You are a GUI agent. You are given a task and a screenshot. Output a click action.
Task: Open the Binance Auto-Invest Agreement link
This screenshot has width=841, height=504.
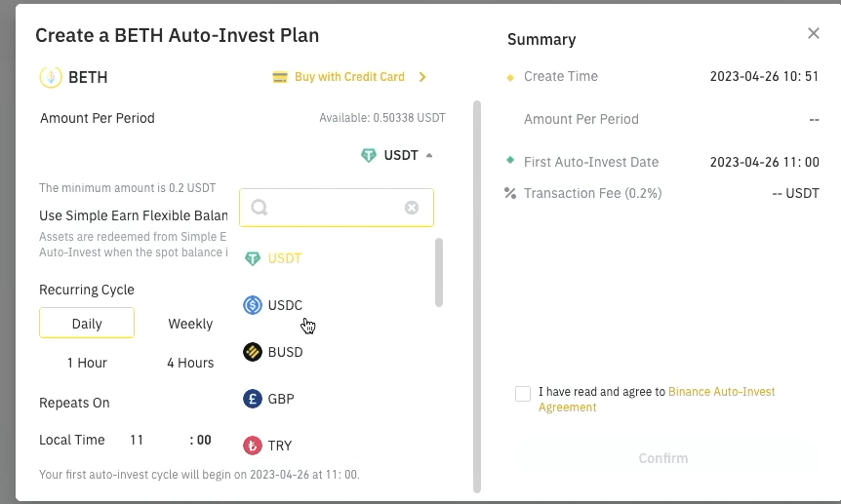coord(721,392)
